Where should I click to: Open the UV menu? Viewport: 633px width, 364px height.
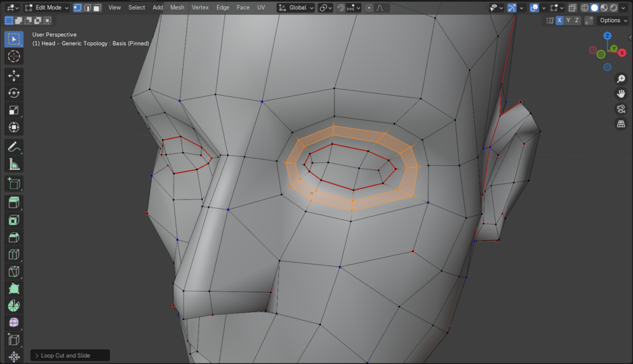point(261,7)
